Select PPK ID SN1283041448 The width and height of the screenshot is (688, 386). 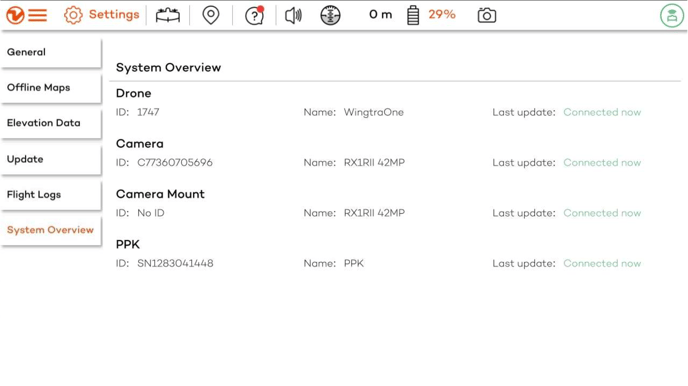[175, 264]
